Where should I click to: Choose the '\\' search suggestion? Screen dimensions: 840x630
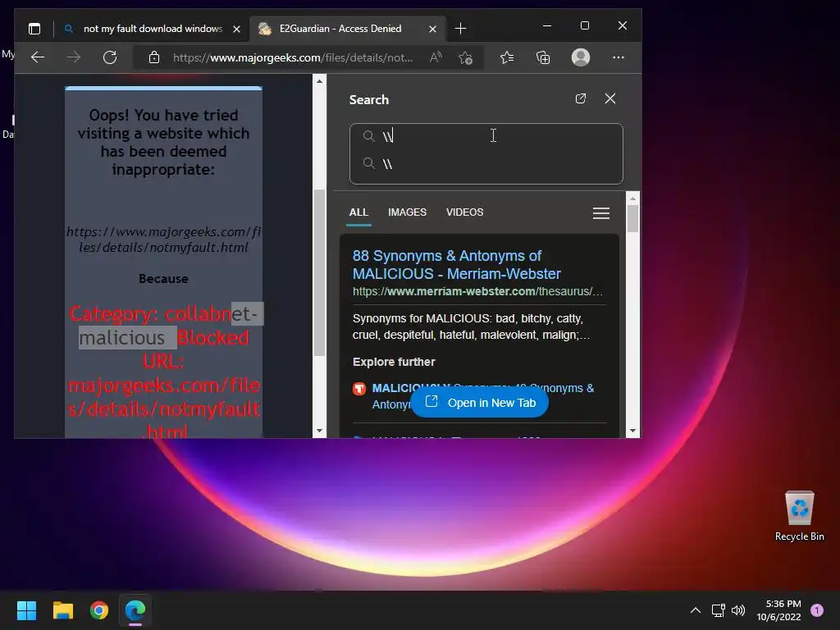[x=486, y=163]
